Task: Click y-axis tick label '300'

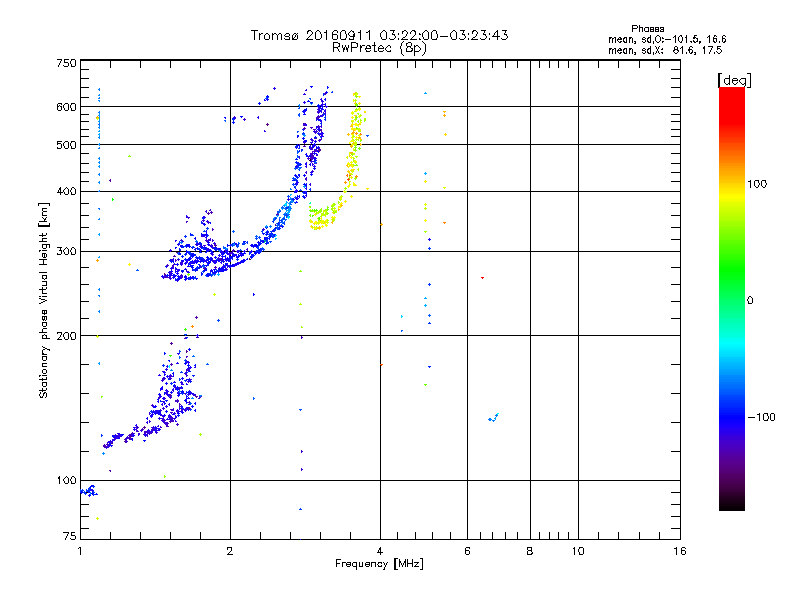Action: click(x=66, y=252)
